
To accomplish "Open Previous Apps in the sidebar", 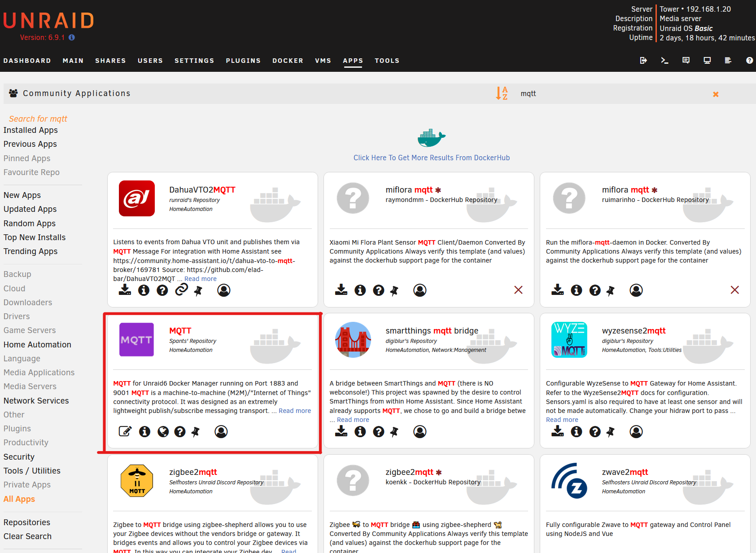I will (30, 144).
